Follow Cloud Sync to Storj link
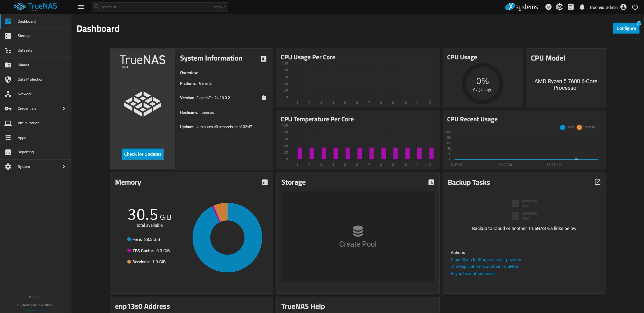Screen dimensions: 644x313 point(486,260)
